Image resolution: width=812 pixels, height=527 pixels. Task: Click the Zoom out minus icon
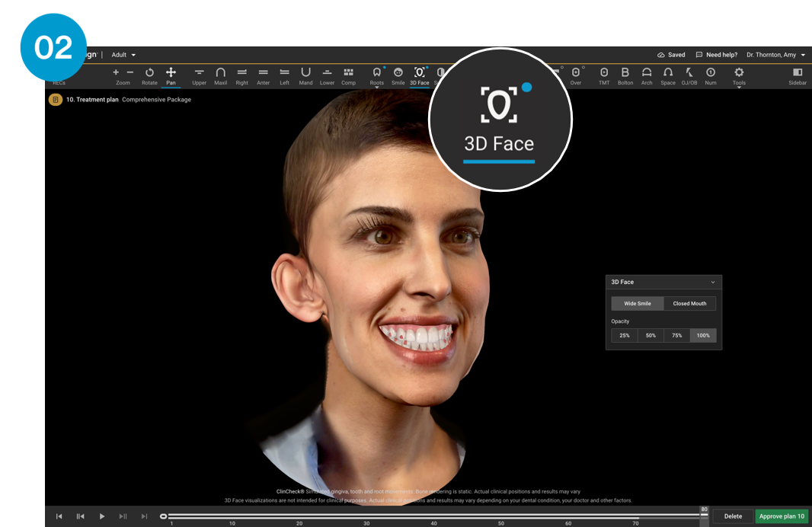[130, 72]
